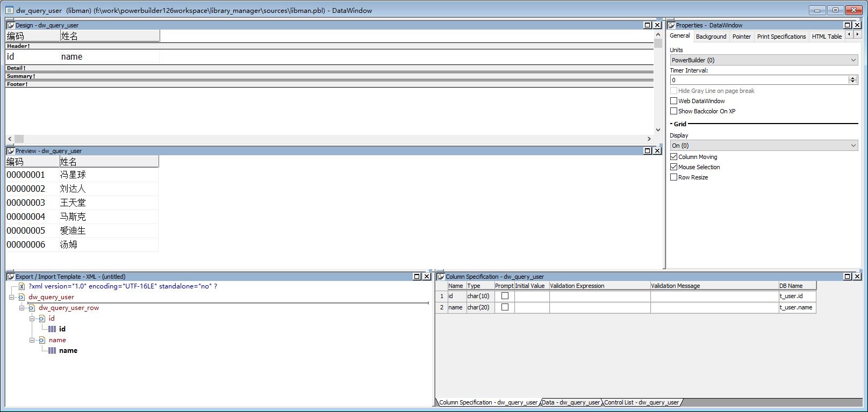Maximize the Properties pane

pyautogui.click(x=848, y=25)
